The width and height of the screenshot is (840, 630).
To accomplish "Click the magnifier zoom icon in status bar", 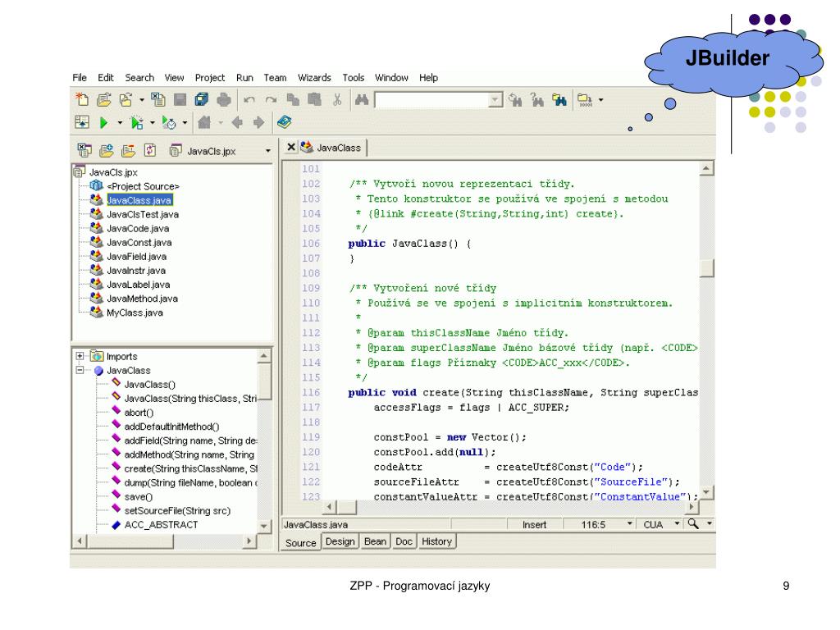I will coord(693,523).
